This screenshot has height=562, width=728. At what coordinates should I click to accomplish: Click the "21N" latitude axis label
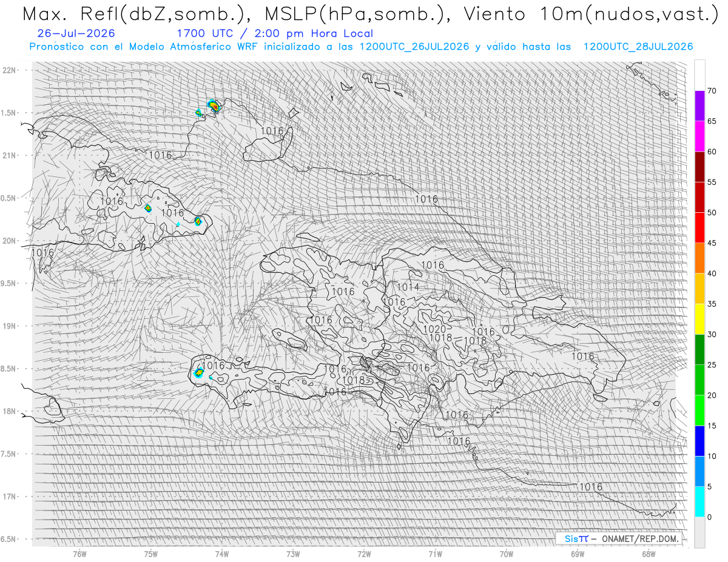click(10, 156)
